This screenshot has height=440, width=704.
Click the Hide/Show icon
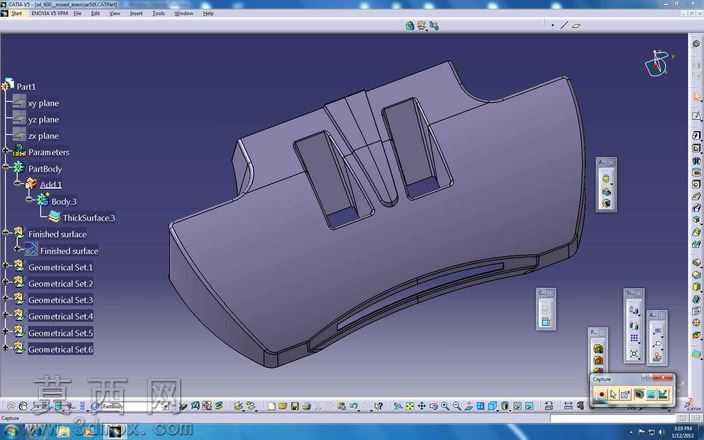point(518,406)
